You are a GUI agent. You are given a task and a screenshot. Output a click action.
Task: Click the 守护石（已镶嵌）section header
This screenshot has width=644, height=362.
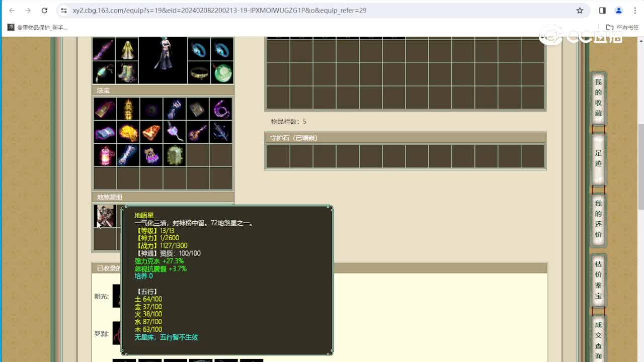pos(405,138)
